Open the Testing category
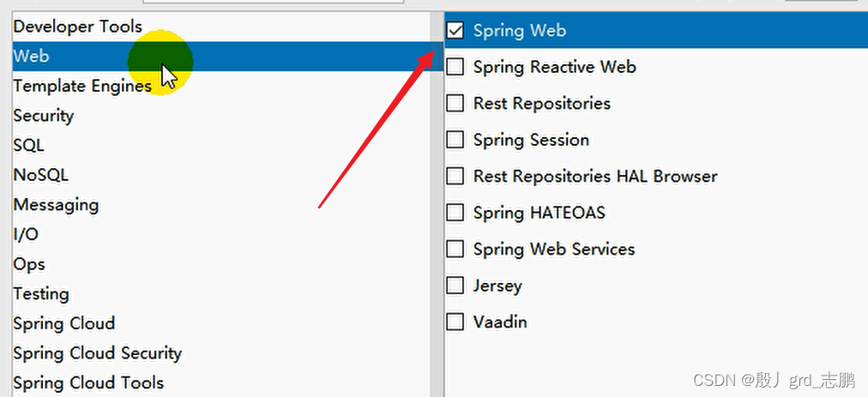Viewport: 868px width, 397px height. (221, 293)
